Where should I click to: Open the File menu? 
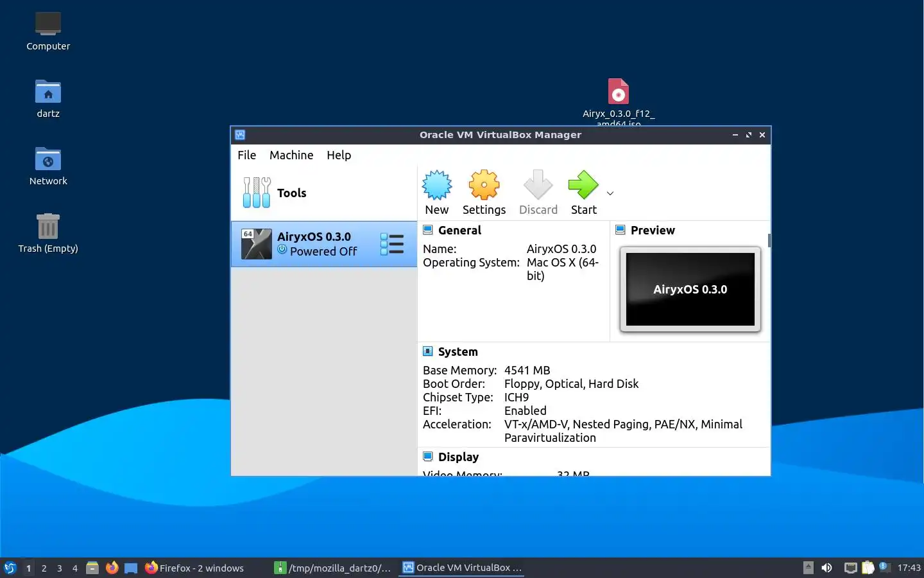pos(246,155)
